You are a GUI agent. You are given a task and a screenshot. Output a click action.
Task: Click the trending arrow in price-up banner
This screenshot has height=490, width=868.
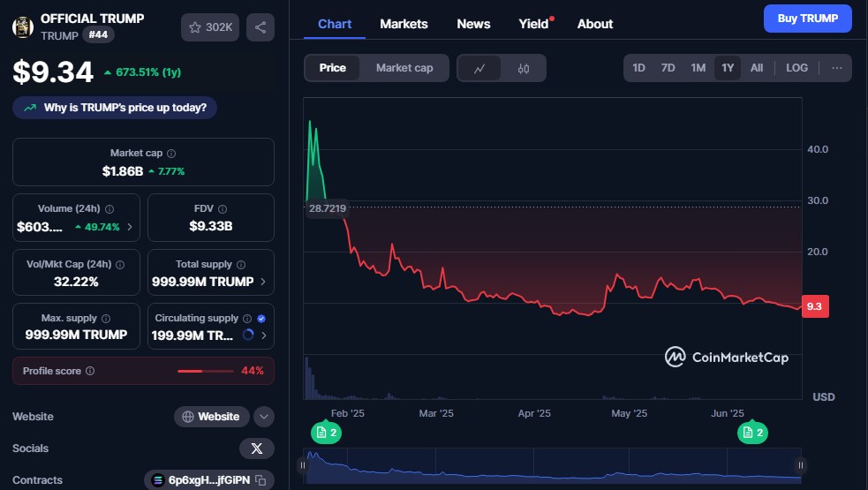click(x=30, y=108)
